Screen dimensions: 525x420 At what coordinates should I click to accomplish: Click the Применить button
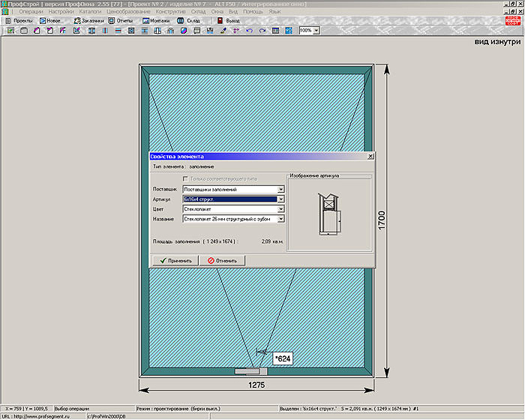(x=175, y=261)
